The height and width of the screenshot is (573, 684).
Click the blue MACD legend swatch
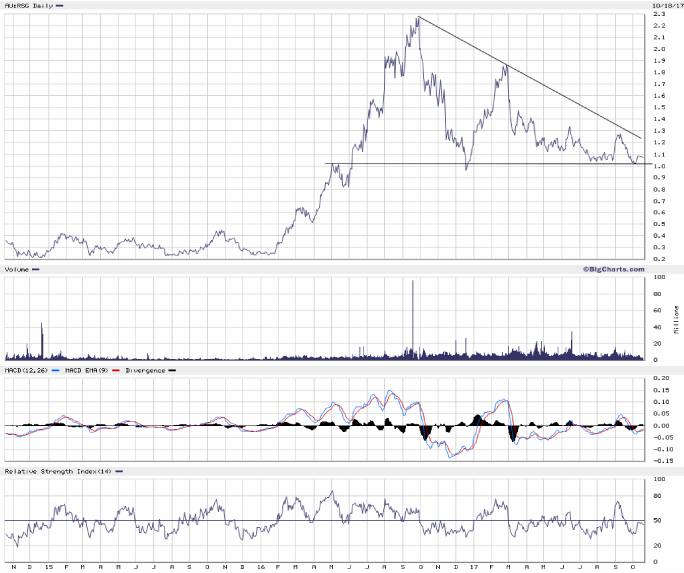pyautogui.click(x=54, y=370)
